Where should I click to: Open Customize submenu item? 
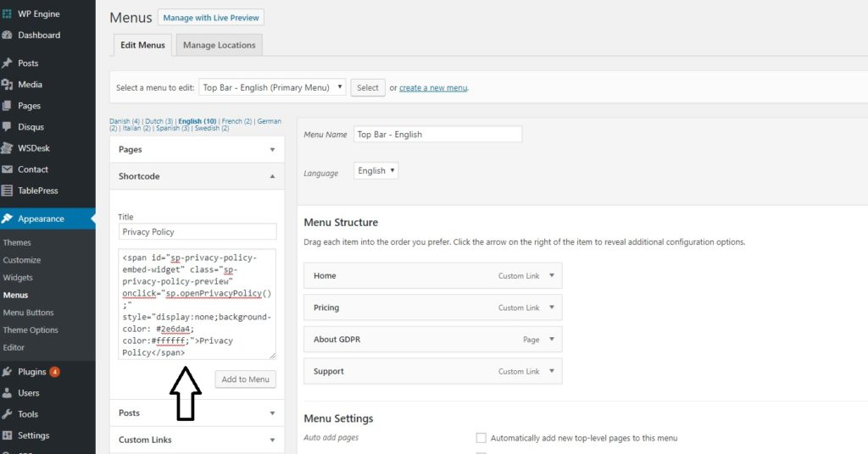click(x=22, y=260)
